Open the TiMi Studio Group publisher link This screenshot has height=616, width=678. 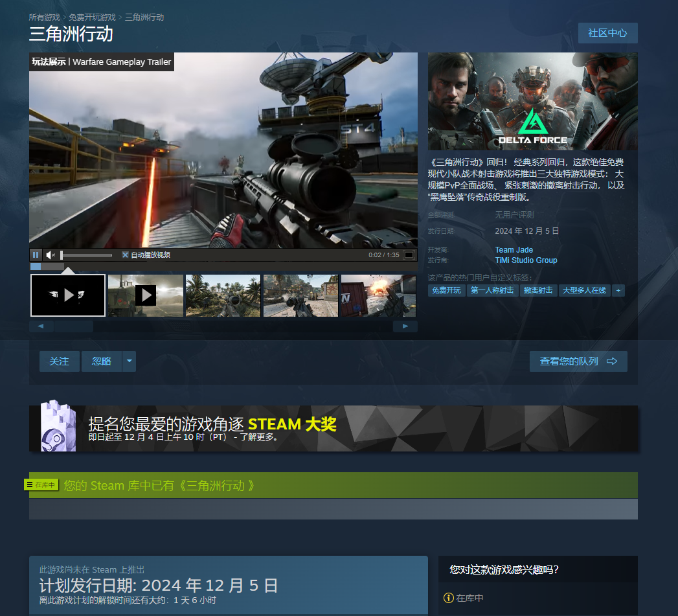click(526, 260)
